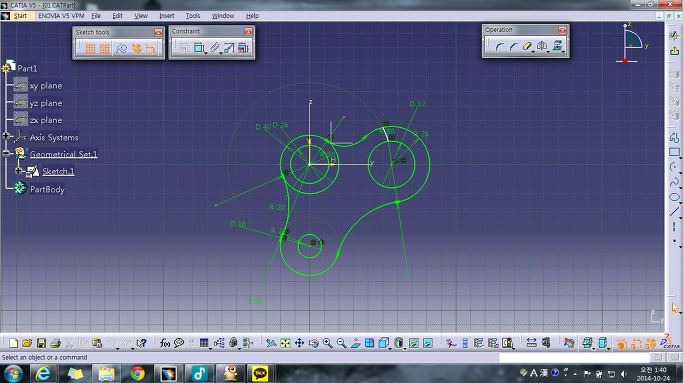Click the 3D compass in the viewport
Screen dimensions: 683x383
coord(632,44)
